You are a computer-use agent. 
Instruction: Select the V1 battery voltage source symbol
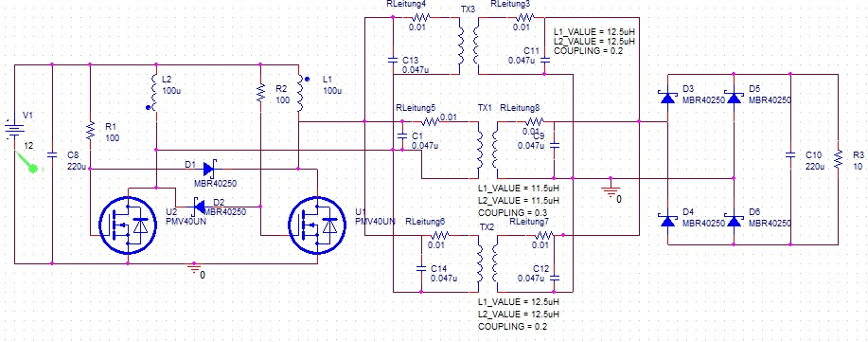14,129
